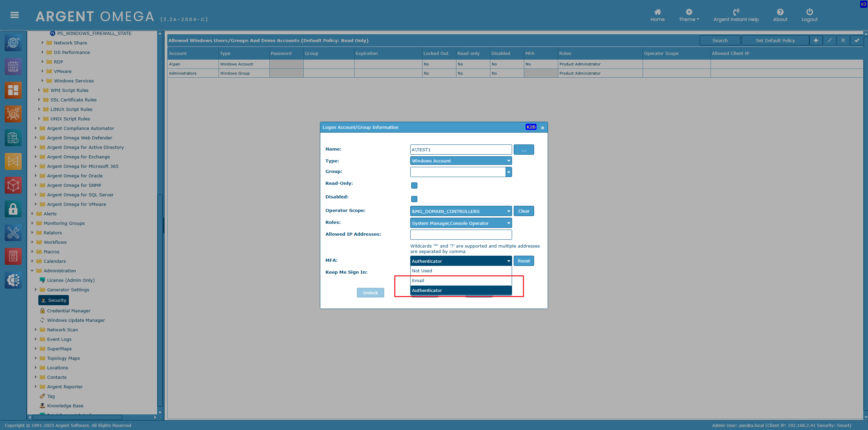The height and width of the screenshot is (430, 868).
Task: Click the Reset MFA button
Action: click(523, 261)
